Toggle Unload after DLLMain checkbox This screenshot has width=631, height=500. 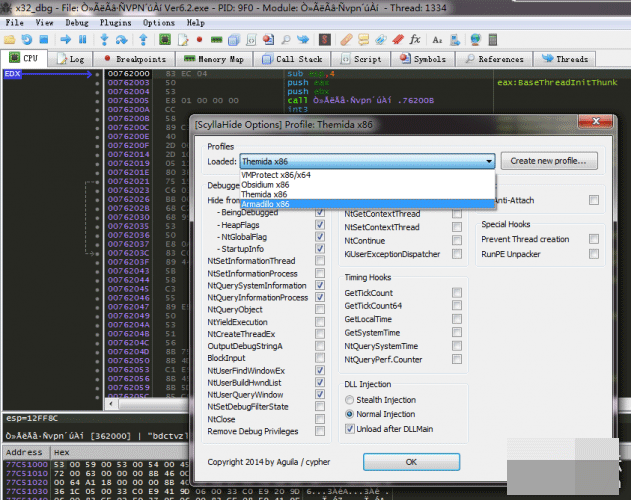[350, 429]
